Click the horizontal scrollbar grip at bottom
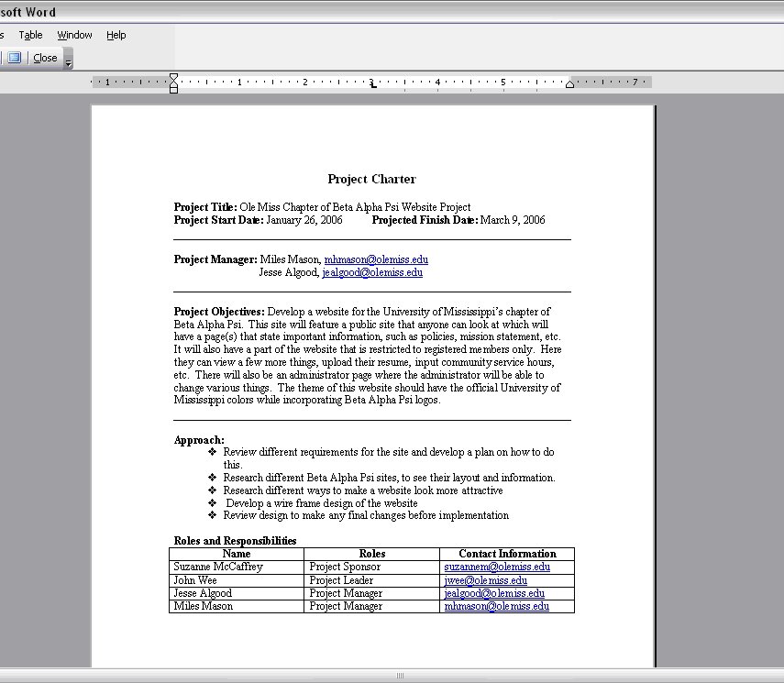Viewport: 784px width, 683px height. (x=399, y=676)
